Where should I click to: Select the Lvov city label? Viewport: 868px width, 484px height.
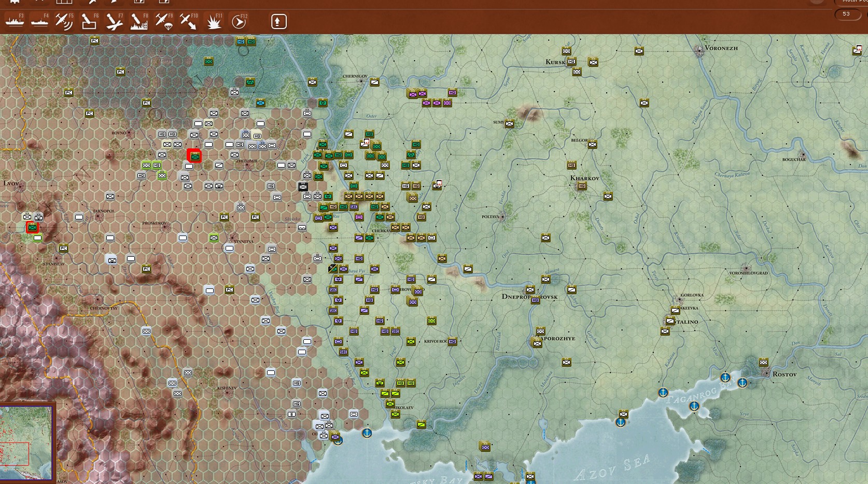tap(11, 183)
